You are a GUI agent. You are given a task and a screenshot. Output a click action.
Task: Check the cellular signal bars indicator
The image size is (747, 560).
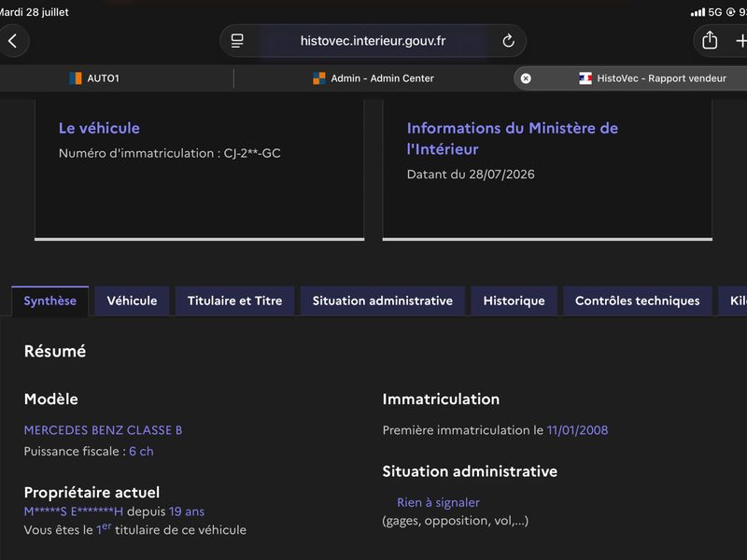698,12
